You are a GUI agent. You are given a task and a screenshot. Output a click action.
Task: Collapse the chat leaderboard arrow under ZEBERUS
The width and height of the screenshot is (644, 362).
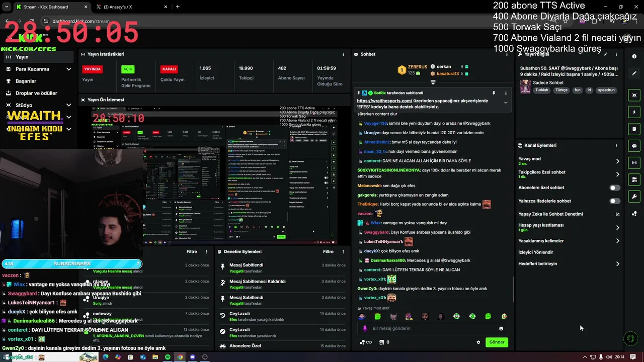[433, 82]
